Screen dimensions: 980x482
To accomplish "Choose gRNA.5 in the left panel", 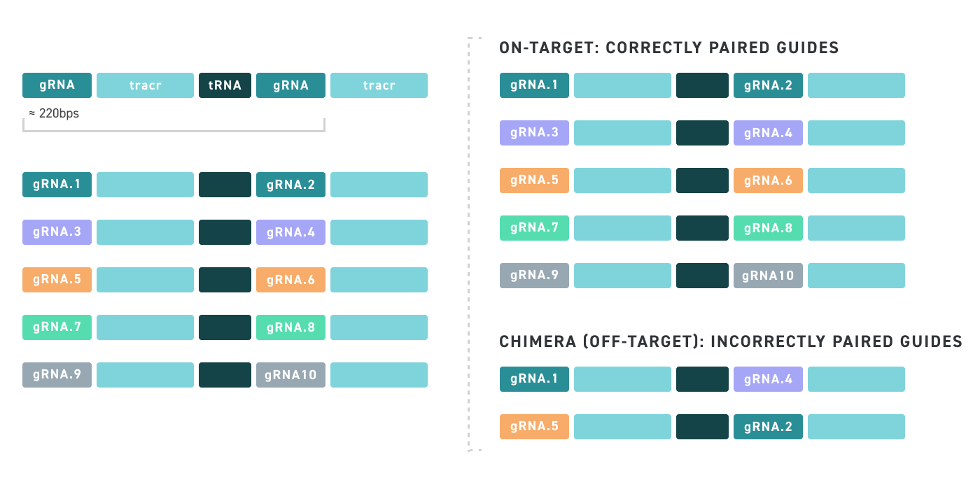I will pos(57,280).
